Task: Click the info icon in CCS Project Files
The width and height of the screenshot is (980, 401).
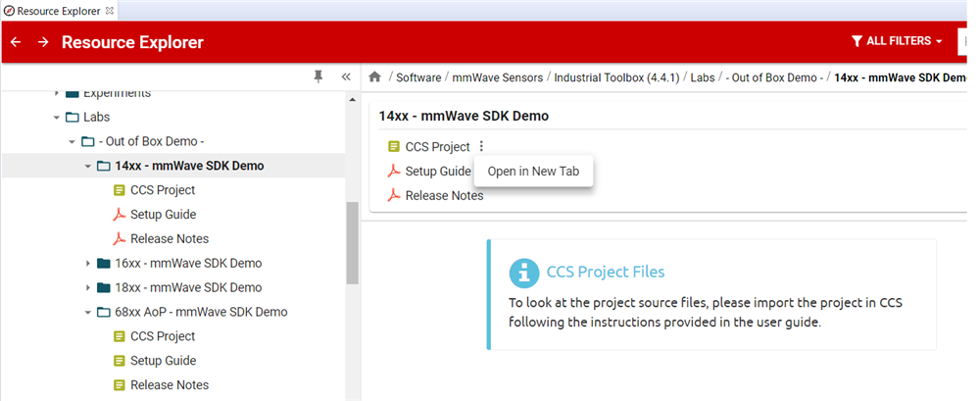Action: coord(523,273)
